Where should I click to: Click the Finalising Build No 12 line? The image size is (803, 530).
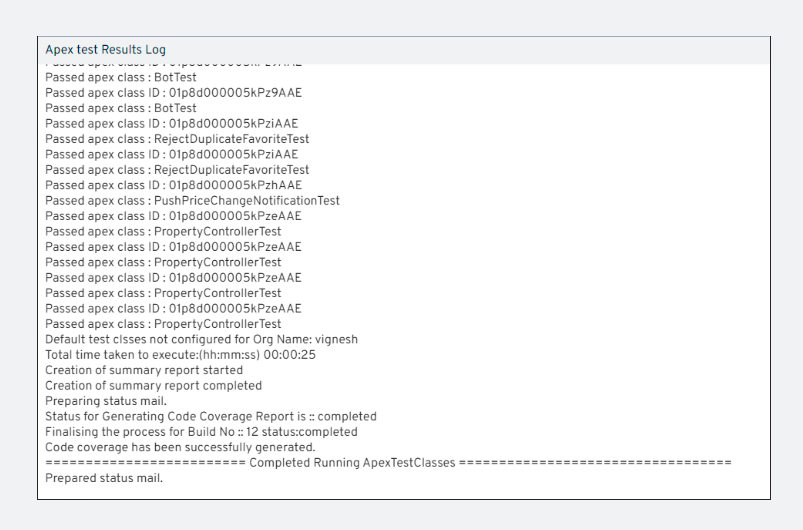[x=201, y=432]
